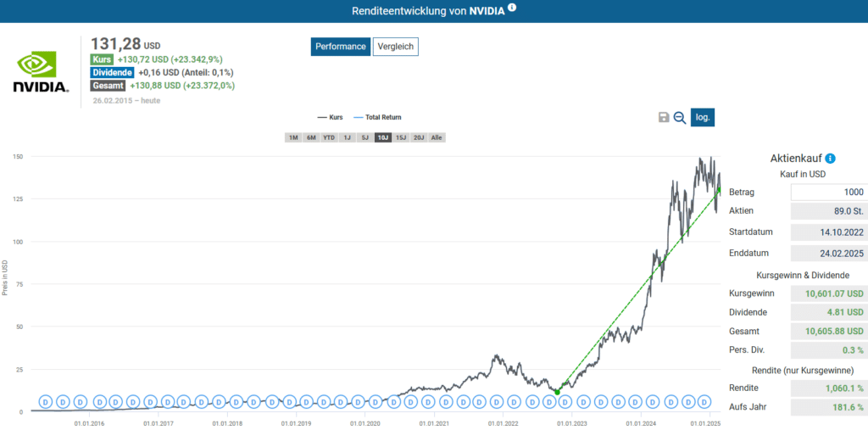Click the Startdatum value 14.10.2022
The width and height of the screenshot is (868, 430).
tap(829, 232)
